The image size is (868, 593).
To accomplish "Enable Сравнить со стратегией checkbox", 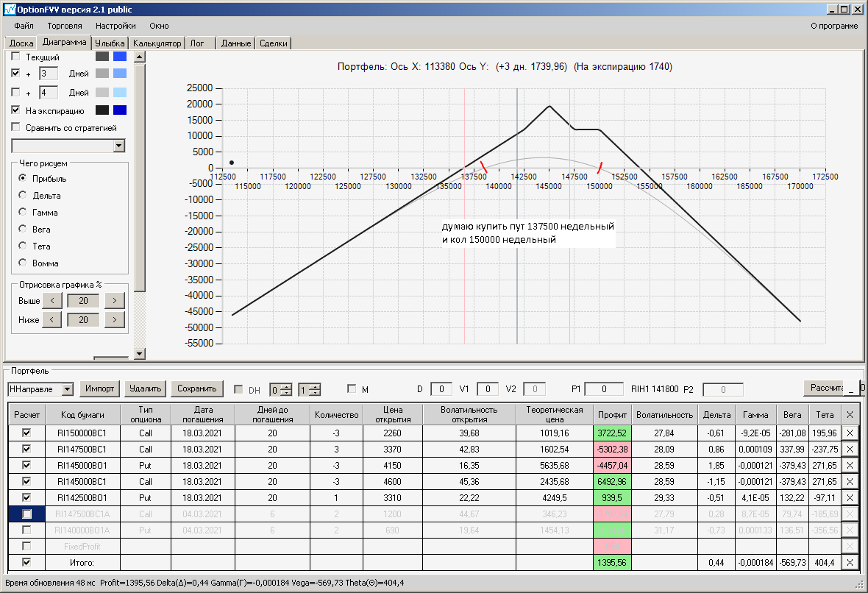I will [x=15, y=127].
